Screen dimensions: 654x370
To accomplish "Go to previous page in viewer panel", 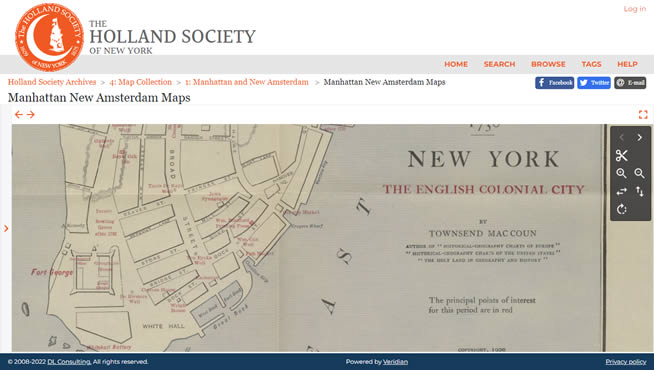I will [621, 137].
